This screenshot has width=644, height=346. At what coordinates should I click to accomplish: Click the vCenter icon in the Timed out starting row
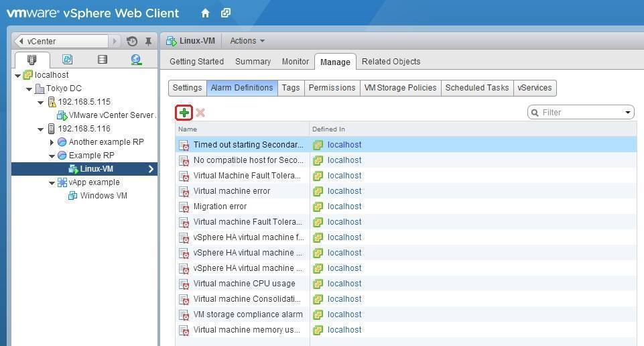318,145
